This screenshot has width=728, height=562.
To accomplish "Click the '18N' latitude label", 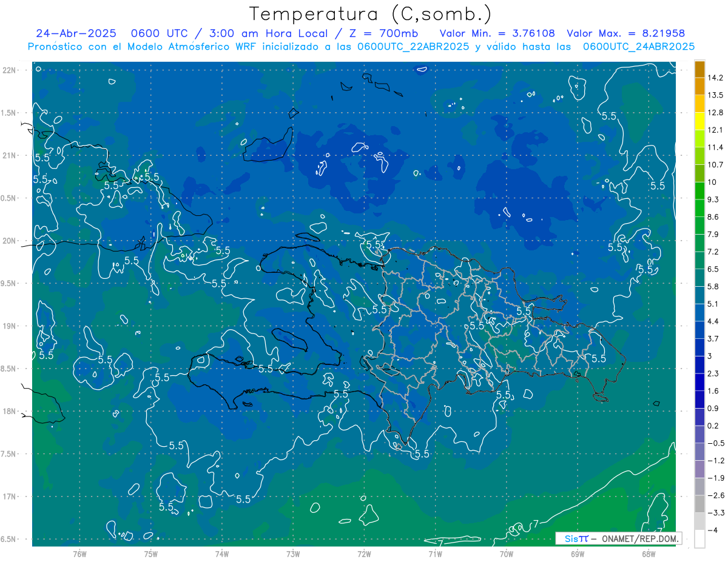I will [x=9, y=412].
